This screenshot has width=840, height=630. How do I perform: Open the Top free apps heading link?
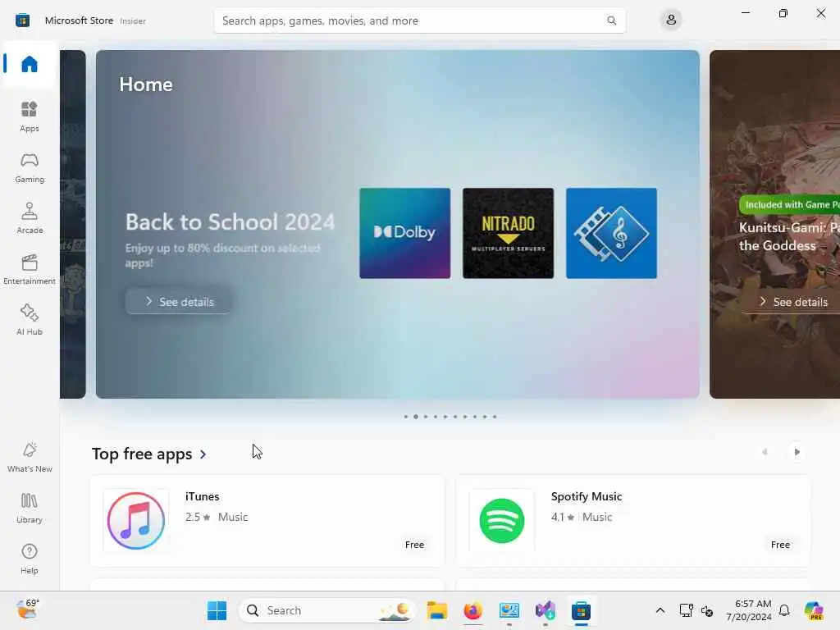pyautogui.click(x=142, y=454)
